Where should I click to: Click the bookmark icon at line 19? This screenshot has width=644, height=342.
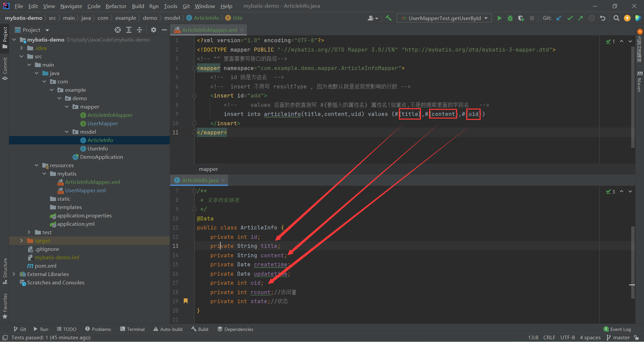(x=185, y=301)
